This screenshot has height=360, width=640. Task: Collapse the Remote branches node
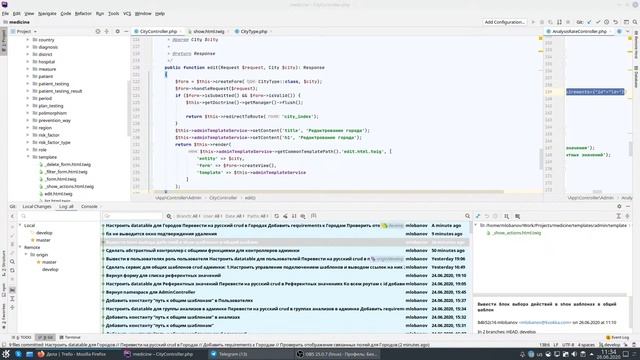(20, 247)
